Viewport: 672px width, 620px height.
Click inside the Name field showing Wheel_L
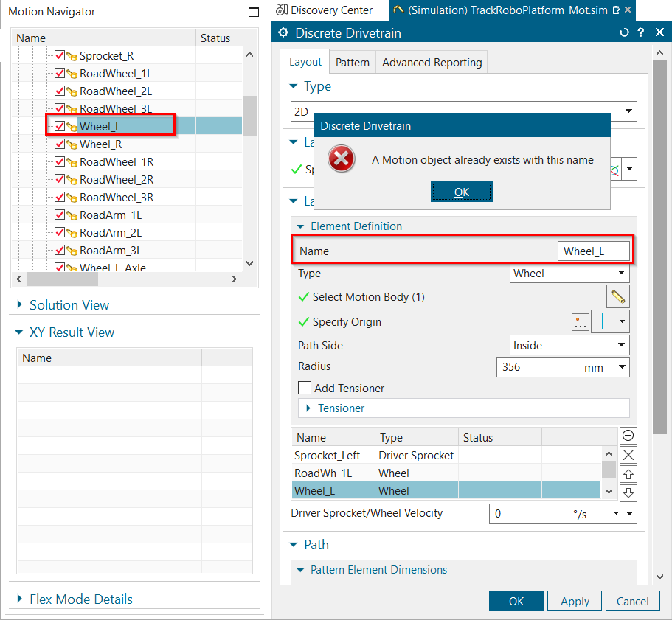[x=594, y=251]
